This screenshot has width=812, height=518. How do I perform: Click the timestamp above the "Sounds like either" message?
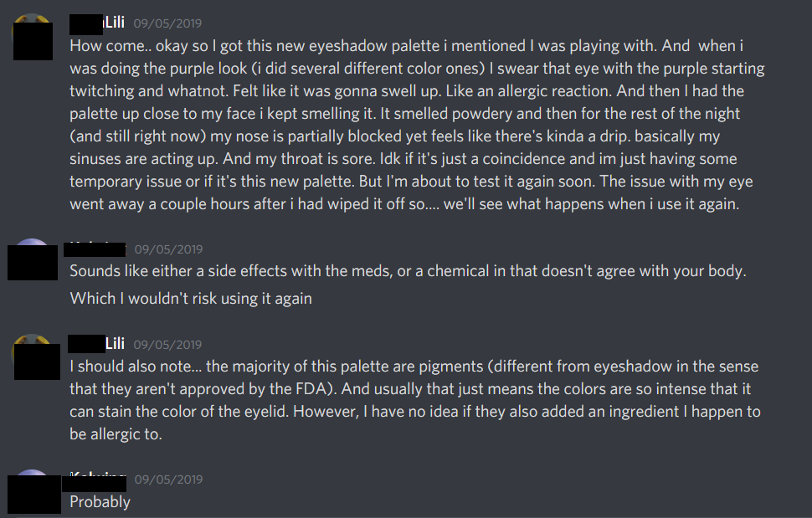(168, 249)
